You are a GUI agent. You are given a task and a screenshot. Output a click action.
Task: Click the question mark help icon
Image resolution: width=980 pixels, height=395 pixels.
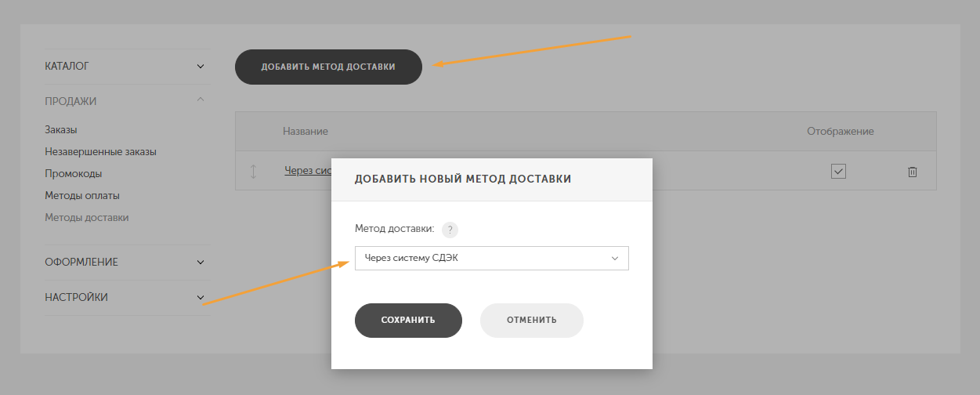pos(450,230)
